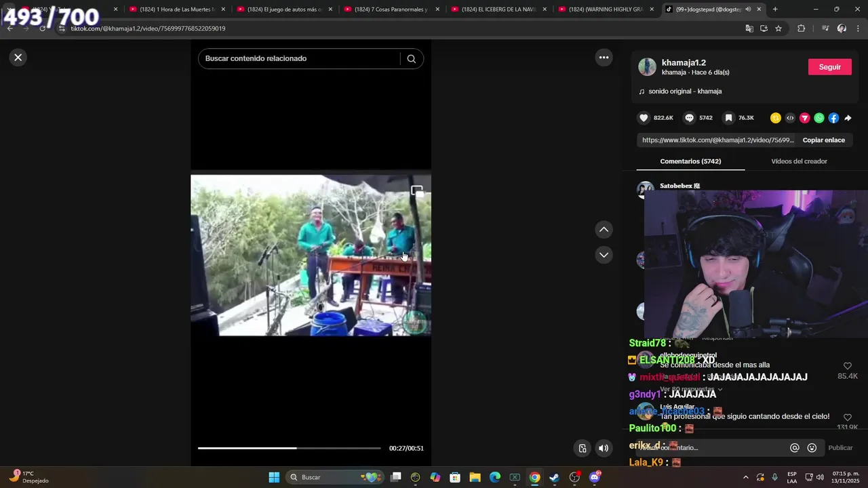Viewport: 868px width, 488px height.
Task: Share the video to WhatsApp
Action: click(819, 118)
